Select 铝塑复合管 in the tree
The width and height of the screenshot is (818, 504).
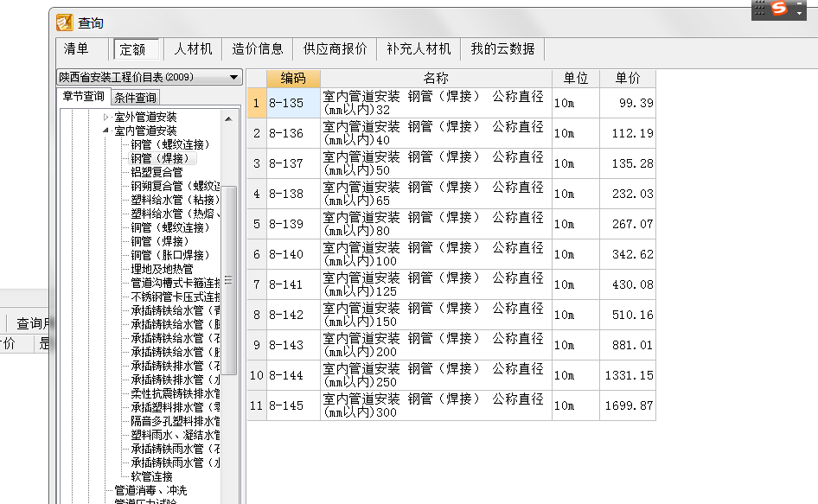coord(157,172)
